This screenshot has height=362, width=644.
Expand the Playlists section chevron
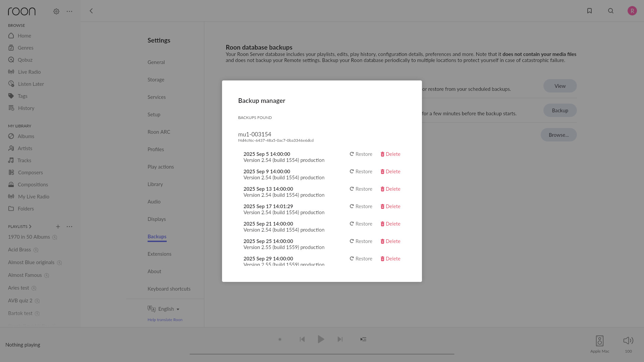[x=30, y=227]
